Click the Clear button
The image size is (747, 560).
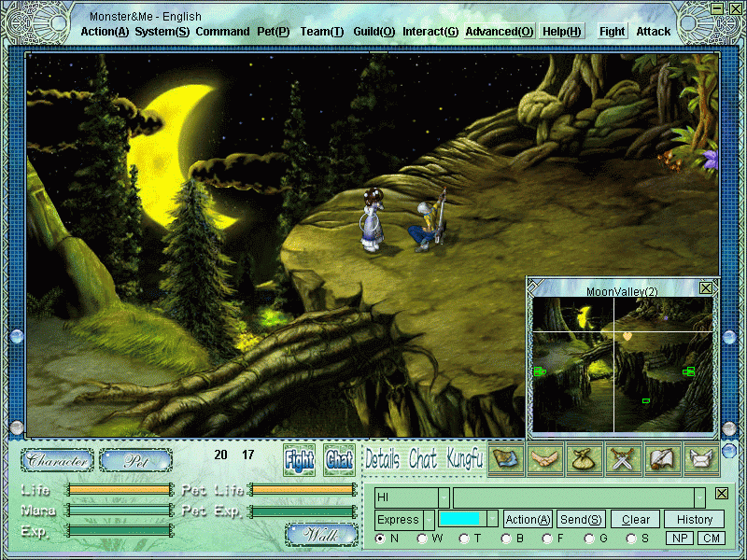click(x=636, y=519)
